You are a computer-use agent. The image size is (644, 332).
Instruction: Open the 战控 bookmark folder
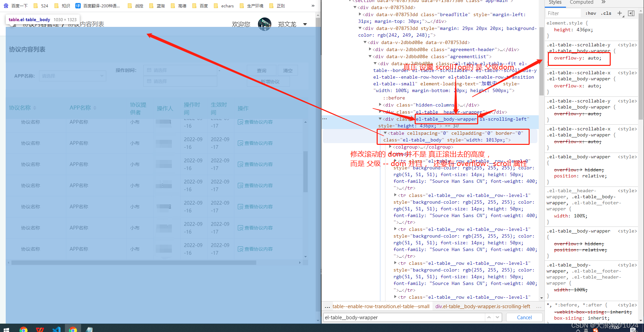(136, 6)
